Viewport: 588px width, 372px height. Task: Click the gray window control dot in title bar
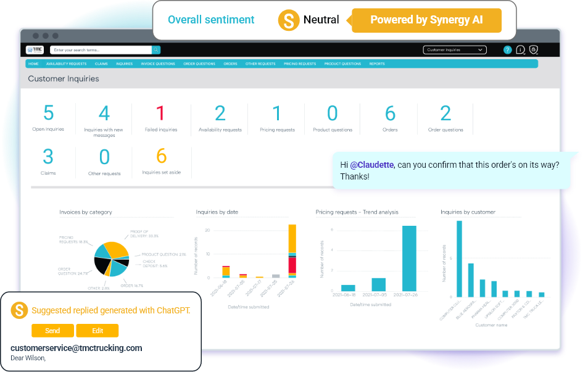(36, 36)
